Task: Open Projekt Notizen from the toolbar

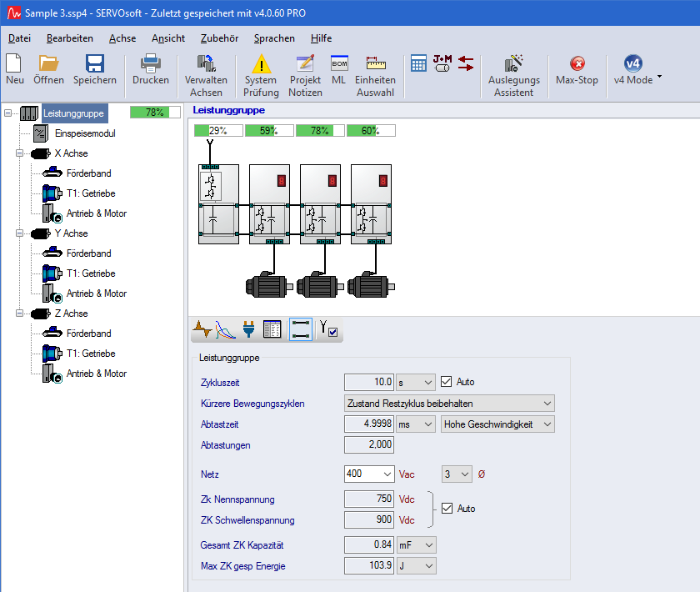Action: coord(305,64)
